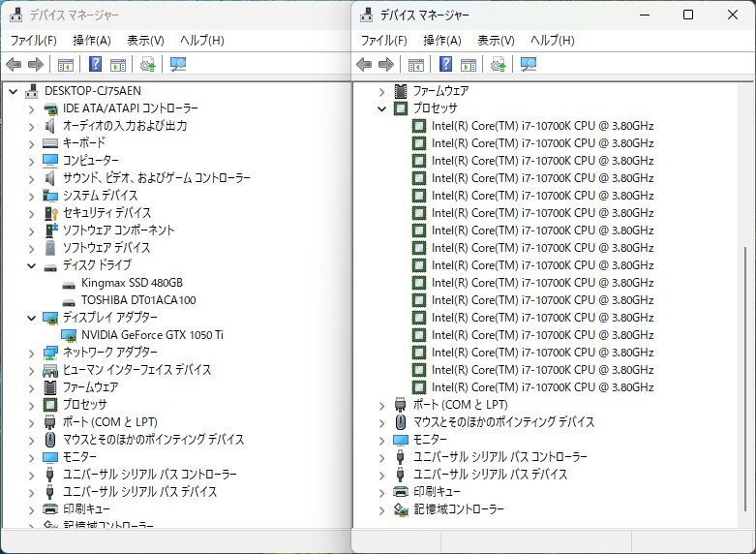This screenshot has width=756, height=554.
Task: Click Scan for hardware changes icon, right window
Action: coord(529,64)
